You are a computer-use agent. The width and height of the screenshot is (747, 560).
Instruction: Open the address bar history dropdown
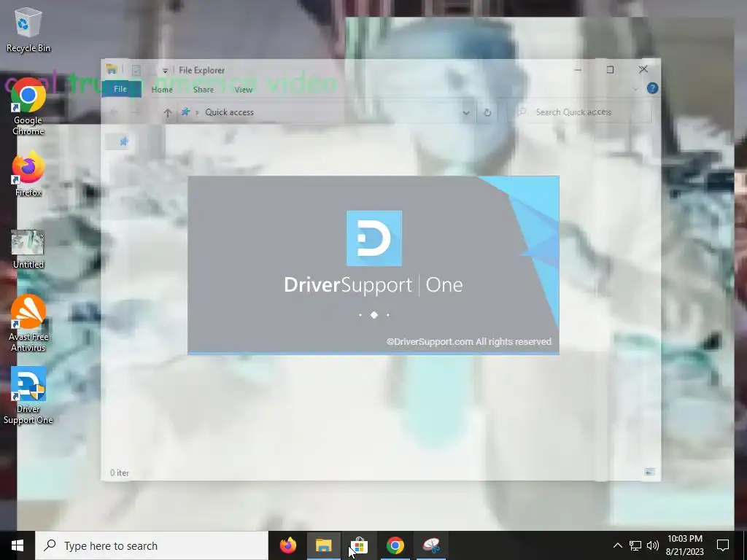tap(466, 113)
